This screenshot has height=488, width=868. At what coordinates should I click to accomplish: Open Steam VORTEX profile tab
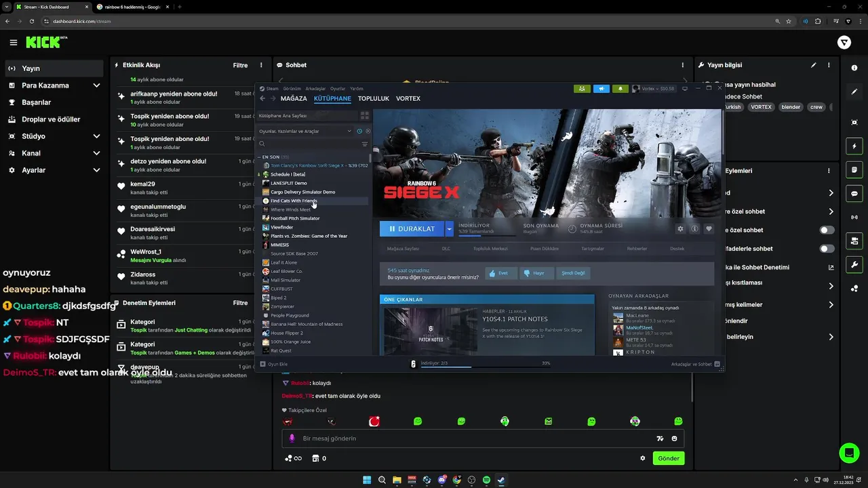point(408,98)
